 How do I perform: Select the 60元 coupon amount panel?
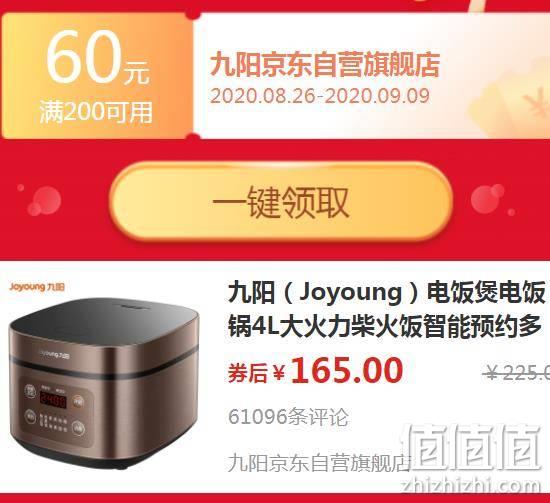coord(97,76)
